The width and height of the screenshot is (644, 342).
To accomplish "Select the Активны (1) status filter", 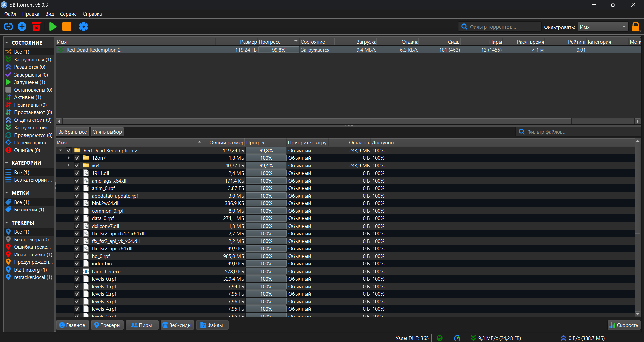I will (x=29, y=97).
